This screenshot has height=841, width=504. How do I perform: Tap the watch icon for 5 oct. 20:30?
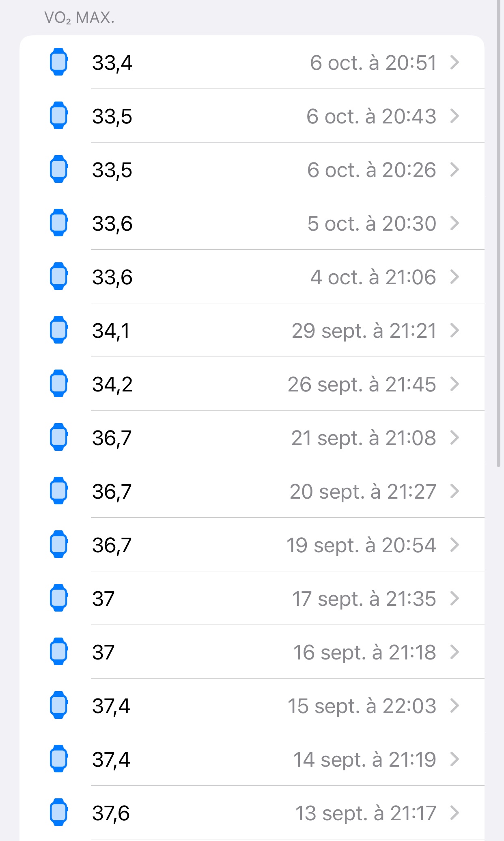59,223
